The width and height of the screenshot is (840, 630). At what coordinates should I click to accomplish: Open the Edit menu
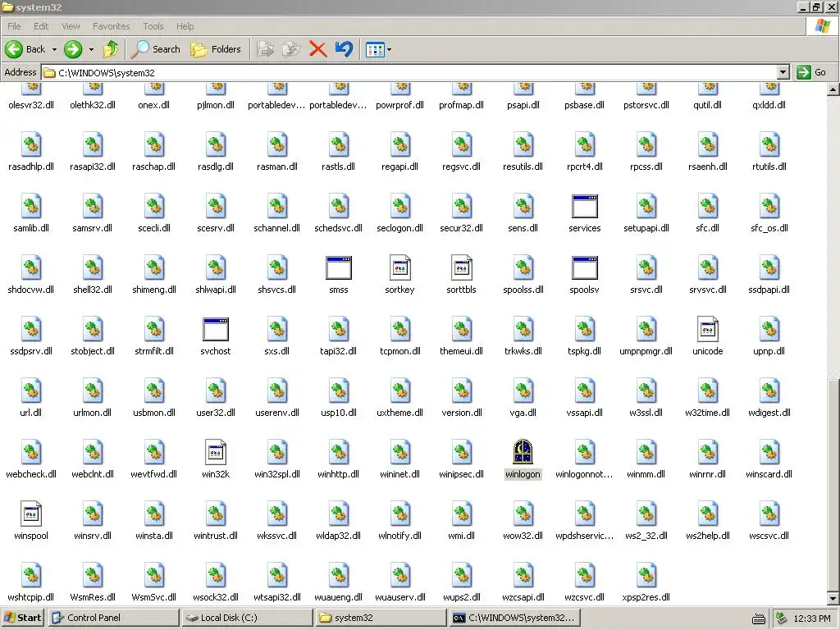[41, 26]
